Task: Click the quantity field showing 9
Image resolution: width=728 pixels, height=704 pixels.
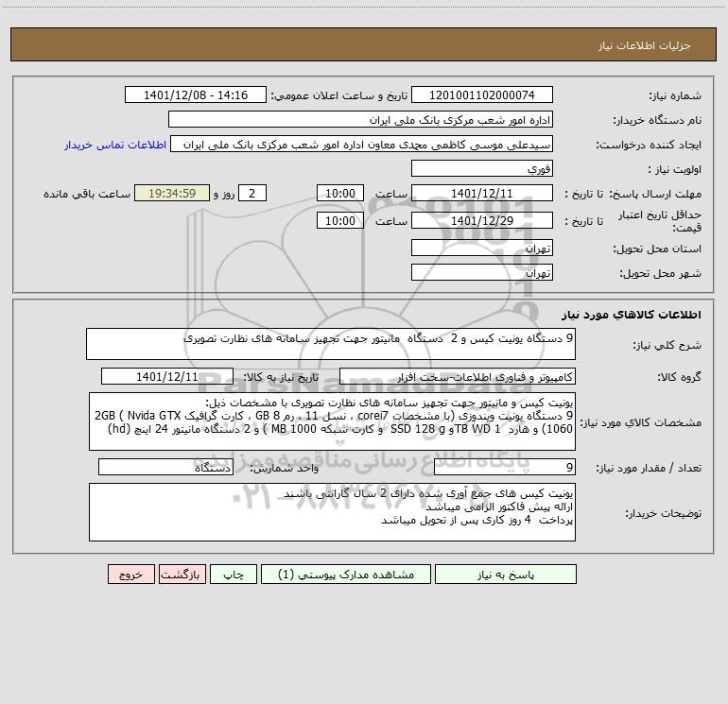Action: tap(505, 467)
